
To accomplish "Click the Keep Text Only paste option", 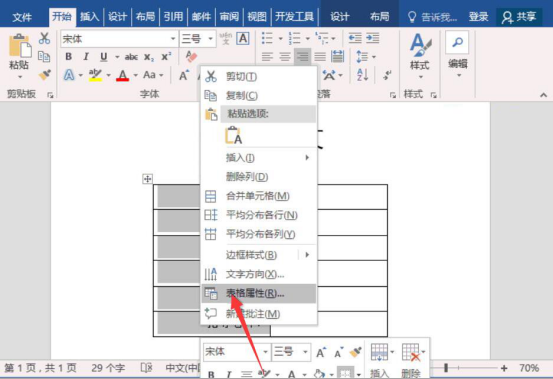I will (233, 135).
